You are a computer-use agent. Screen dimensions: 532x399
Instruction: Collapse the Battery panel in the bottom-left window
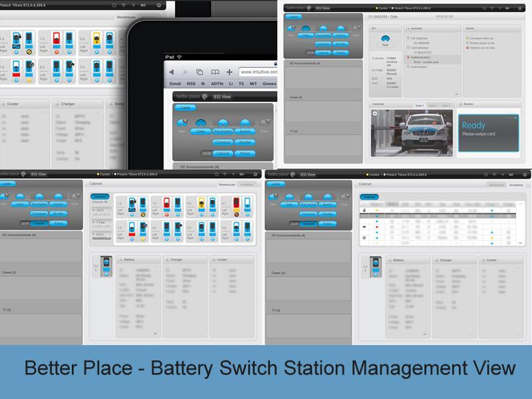coord(121,259)
